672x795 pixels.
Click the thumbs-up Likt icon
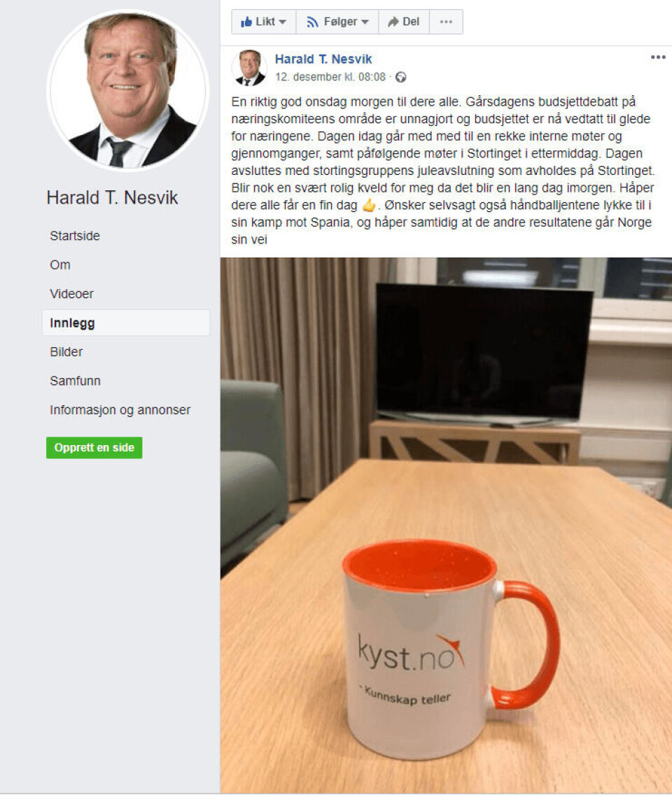tap(246, 22)
